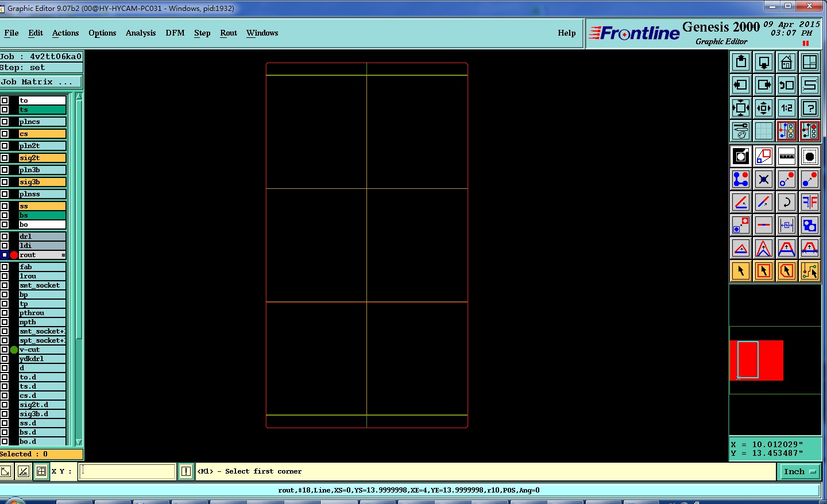Click the X Y coordinate input field
The height and width of the screenshot is (504, 827).
pyautogui.click(x=127, y=471)
